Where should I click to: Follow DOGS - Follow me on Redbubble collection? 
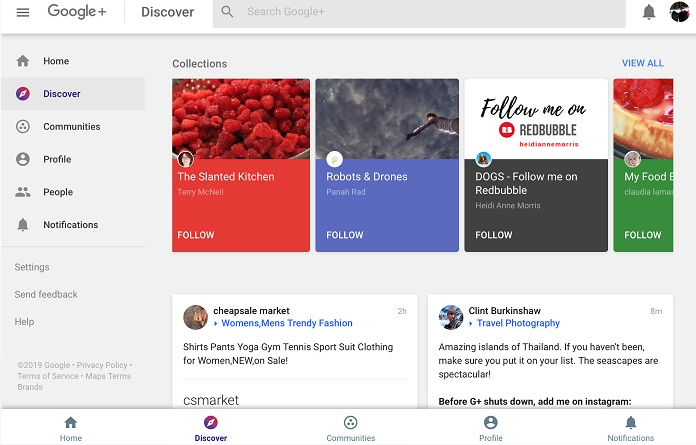coord(494,235)
